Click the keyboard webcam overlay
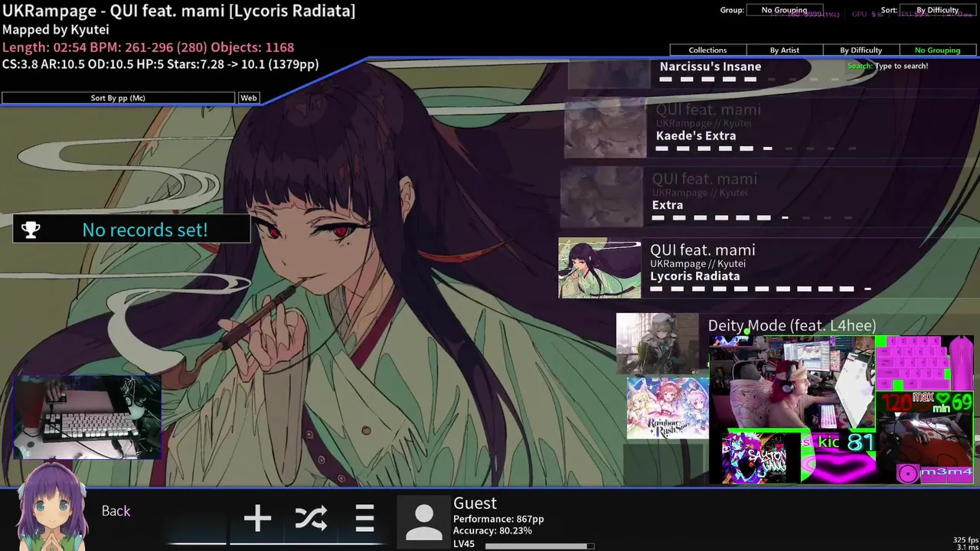Viewport: 980px width, 551px height. pyautogui.click(x=87, y=417)
